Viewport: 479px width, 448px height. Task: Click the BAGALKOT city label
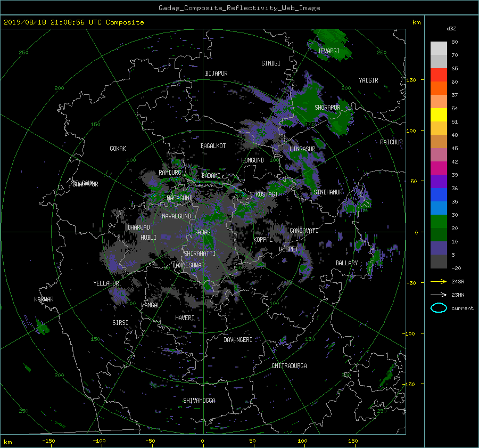(213, 146)
